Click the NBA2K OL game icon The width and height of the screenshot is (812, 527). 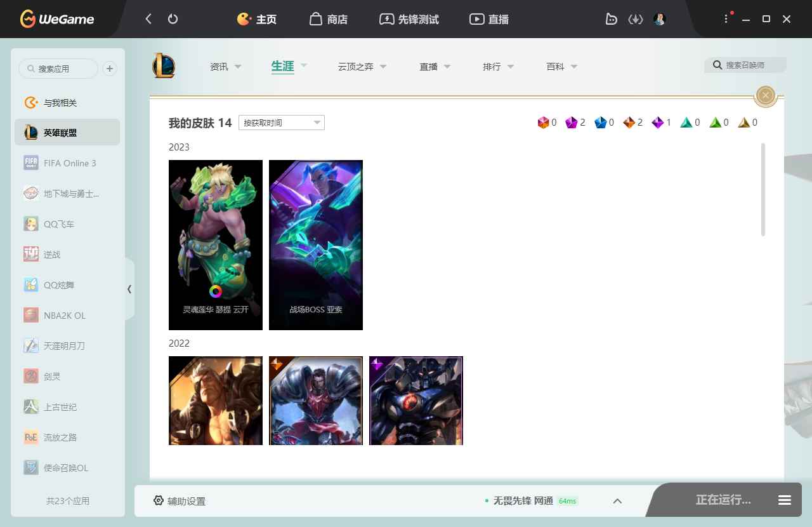31,316
